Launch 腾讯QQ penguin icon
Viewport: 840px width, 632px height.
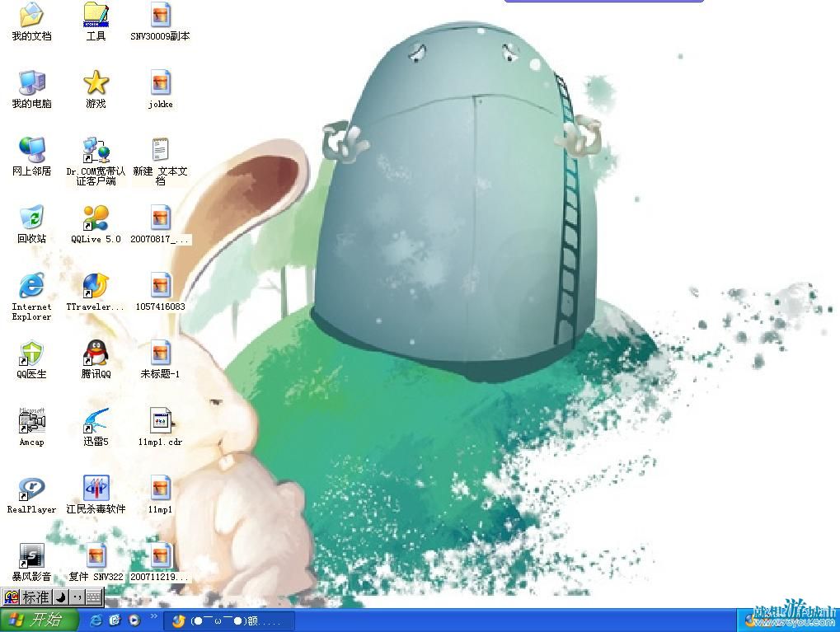(96, 359)
